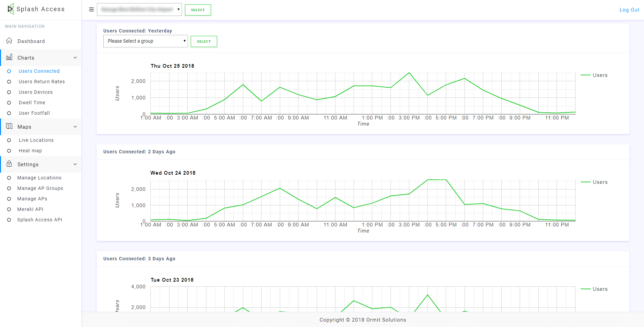
Task: Collapse the Charts section via its chevron
Action: coord(75,58)
